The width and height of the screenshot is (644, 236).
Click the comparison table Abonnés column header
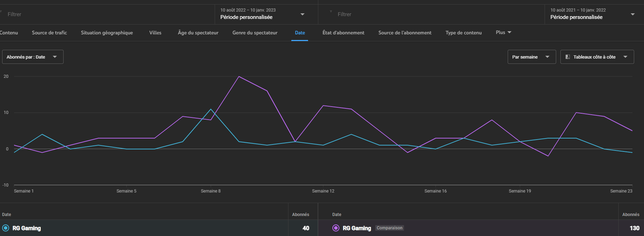631,215
